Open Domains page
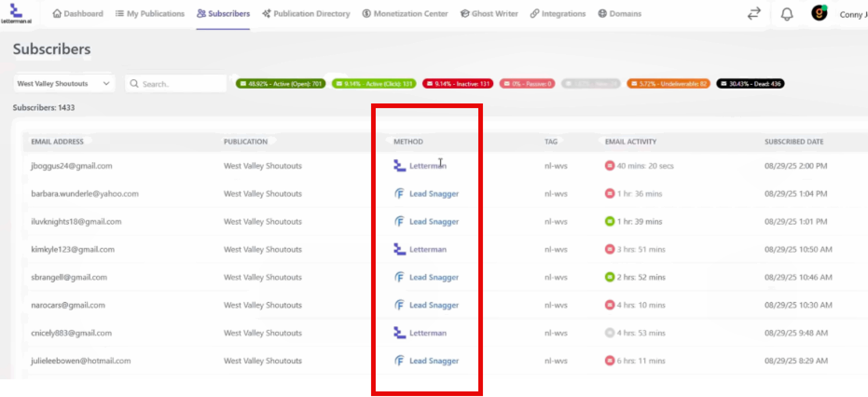868x397 pixels. pos(620,14)
